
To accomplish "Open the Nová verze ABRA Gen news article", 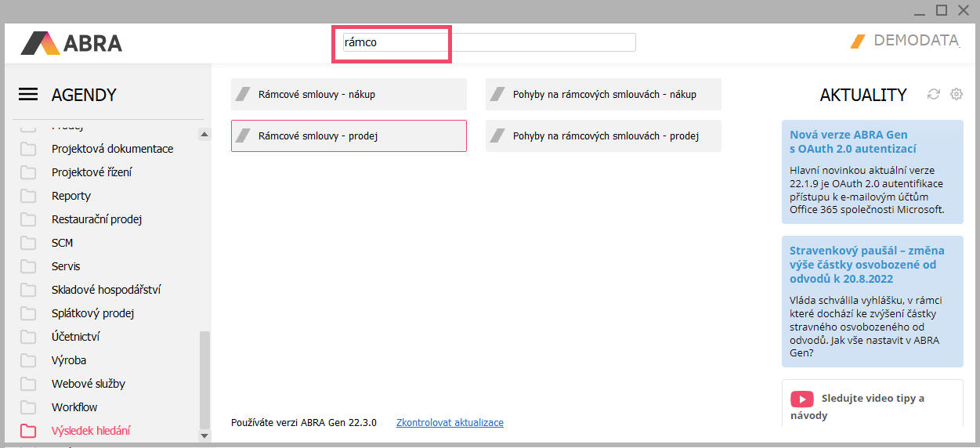I will 848,142.
